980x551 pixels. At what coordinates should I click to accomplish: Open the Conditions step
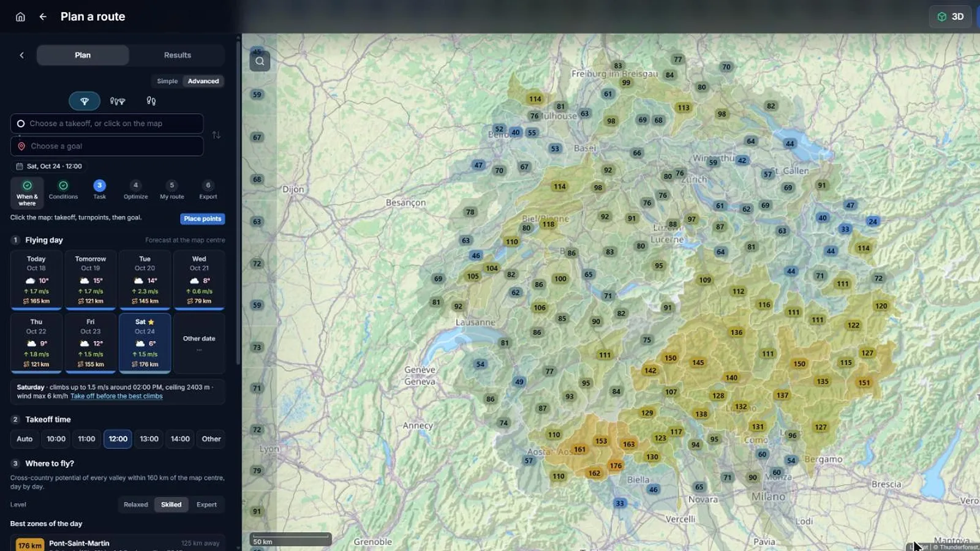63,190
